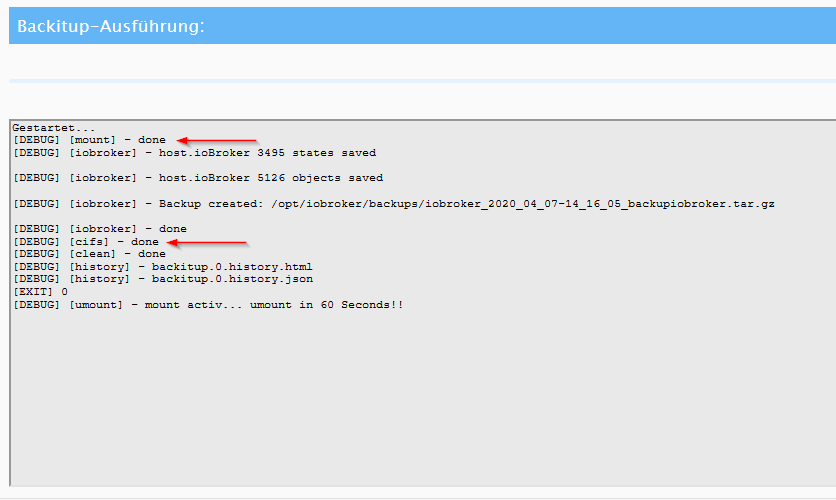Click the umount in 60 Seconds line

(208, 305)
